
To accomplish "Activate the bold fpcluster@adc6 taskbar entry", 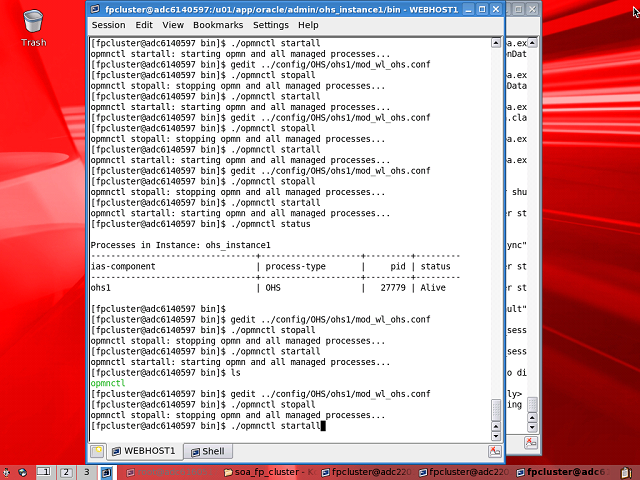I will coord(563,472).
